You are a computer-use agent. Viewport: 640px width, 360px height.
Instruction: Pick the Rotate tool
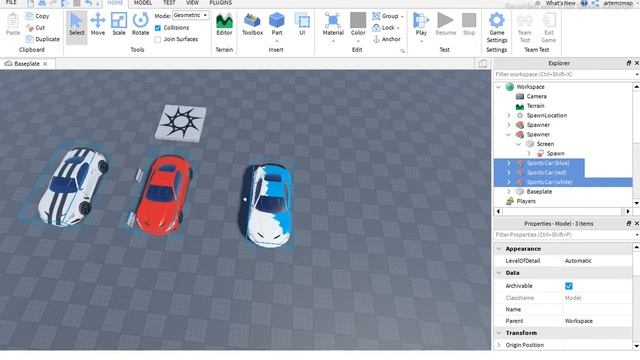[140, 24]
